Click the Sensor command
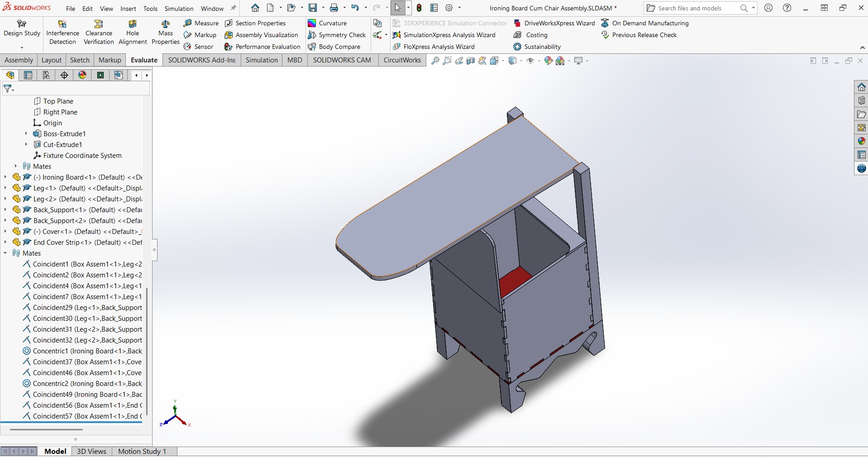The image size is (868, 457). (x=198, y=47)
